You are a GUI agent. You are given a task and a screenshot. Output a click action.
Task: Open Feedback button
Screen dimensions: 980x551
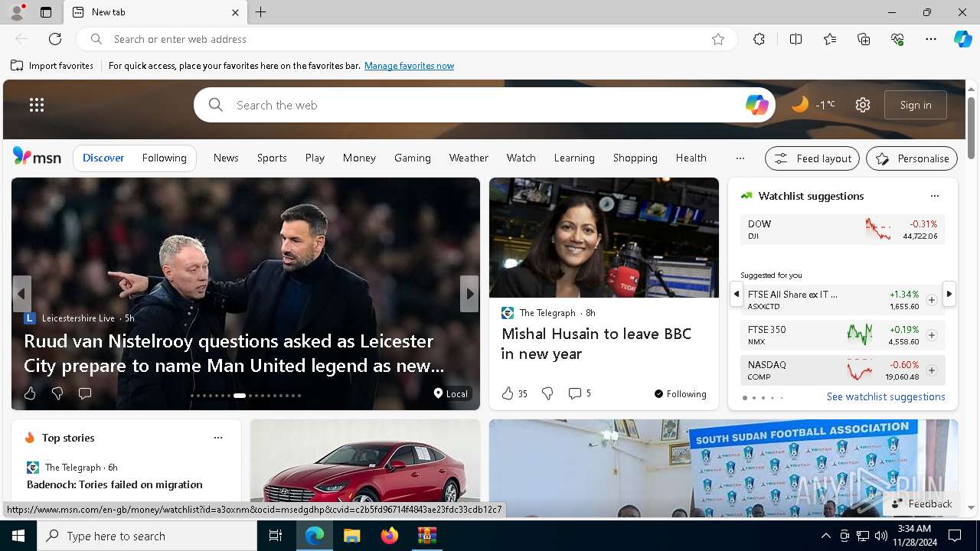click(922, 504)
